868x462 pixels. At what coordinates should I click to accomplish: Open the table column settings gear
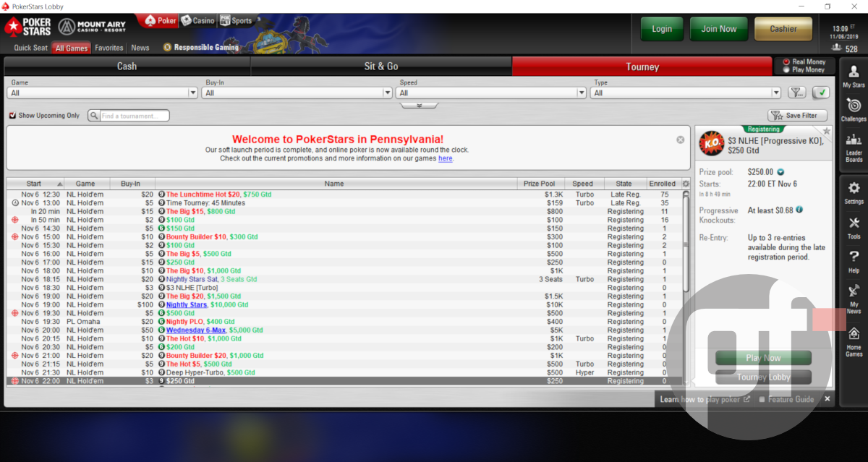click(x=686, y=184)
